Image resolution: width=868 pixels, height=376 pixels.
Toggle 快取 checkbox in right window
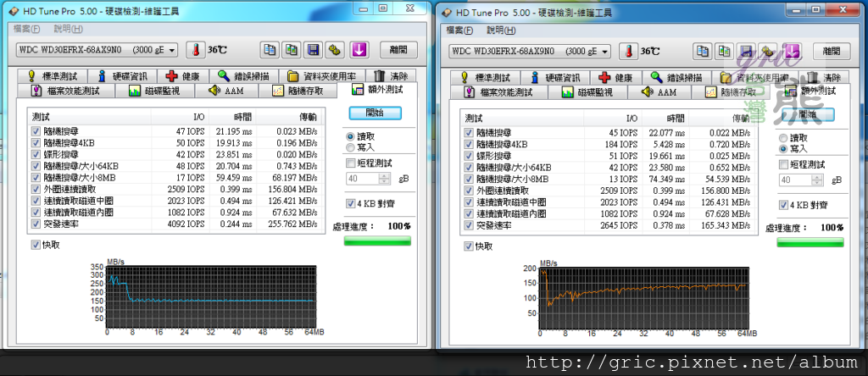click(468, 246)
